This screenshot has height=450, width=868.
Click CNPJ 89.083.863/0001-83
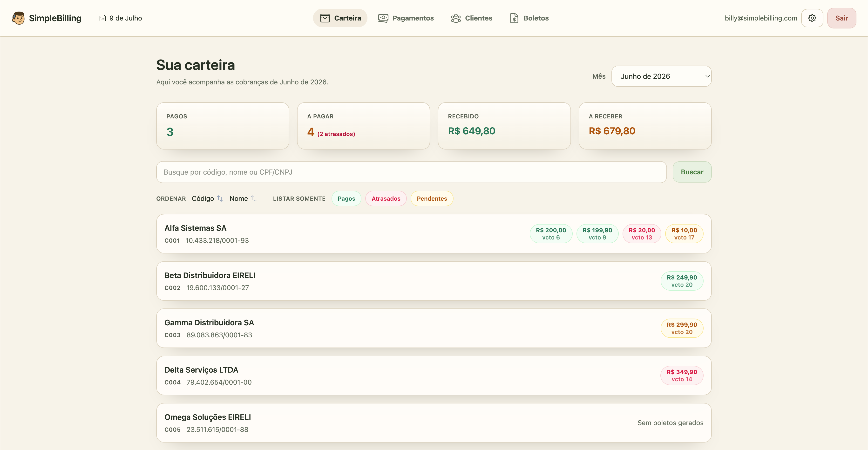pyautogui.click(x=219, y=335)
